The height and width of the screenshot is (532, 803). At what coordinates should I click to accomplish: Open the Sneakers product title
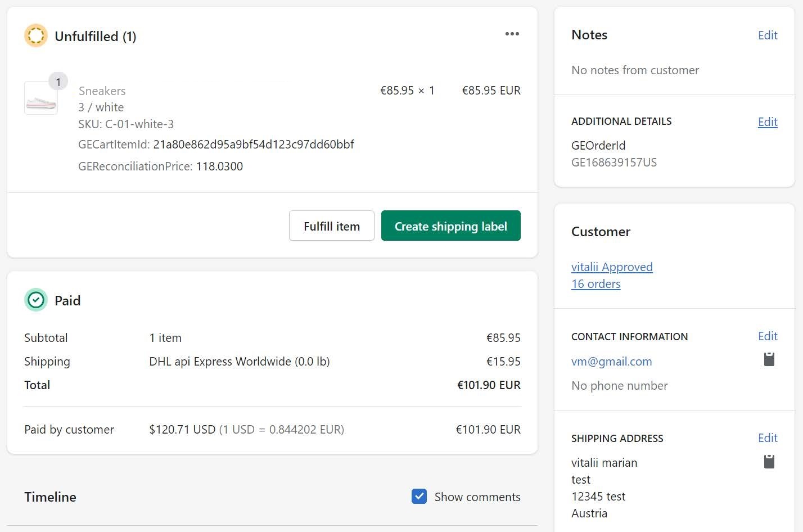point(102,91)
